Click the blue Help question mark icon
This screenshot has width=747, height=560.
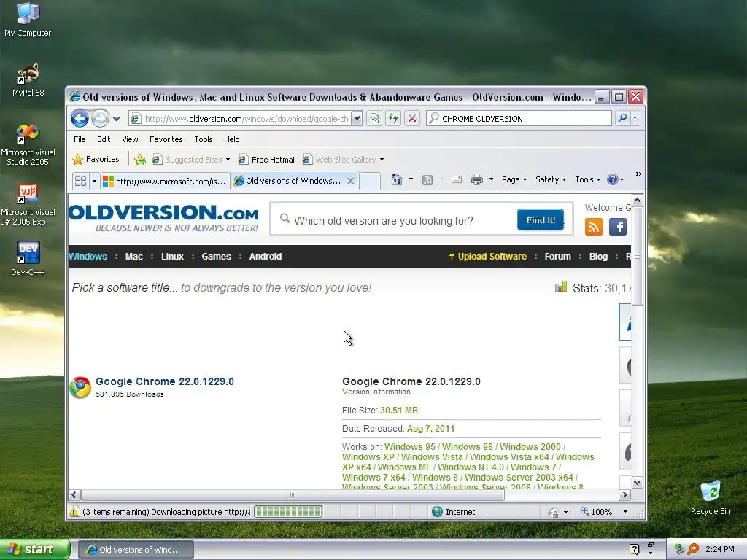tap(612, 179)
